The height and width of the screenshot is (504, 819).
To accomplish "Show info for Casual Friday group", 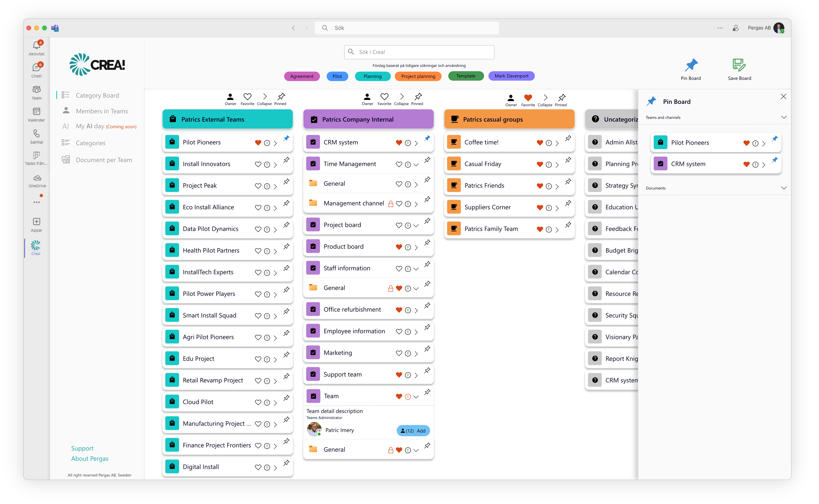I will pyautogui.click(x=549, y=165).
